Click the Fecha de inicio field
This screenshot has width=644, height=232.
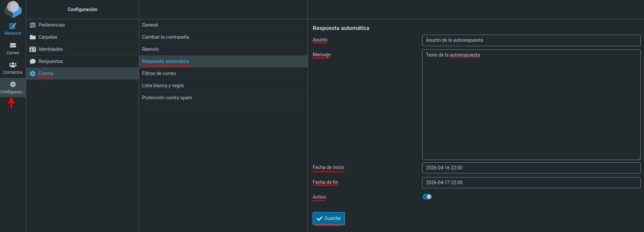pyautogui.click(x=531, y=168)
